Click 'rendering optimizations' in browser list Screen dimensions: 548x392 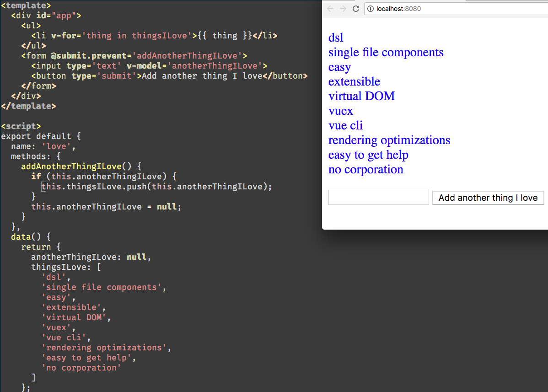389,140
